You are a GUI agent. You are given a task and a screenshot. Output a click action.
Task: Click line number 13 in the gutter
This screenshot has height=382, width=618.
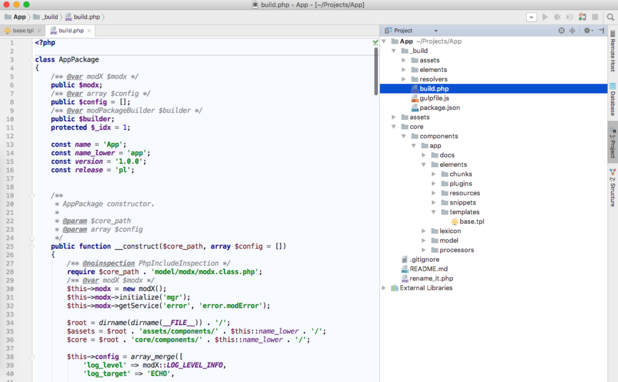point(10,145)
